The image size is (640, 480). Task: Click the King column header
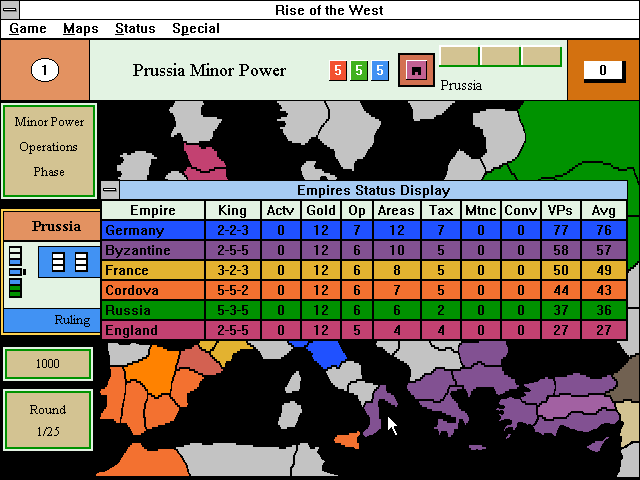(x=233, y=210)
